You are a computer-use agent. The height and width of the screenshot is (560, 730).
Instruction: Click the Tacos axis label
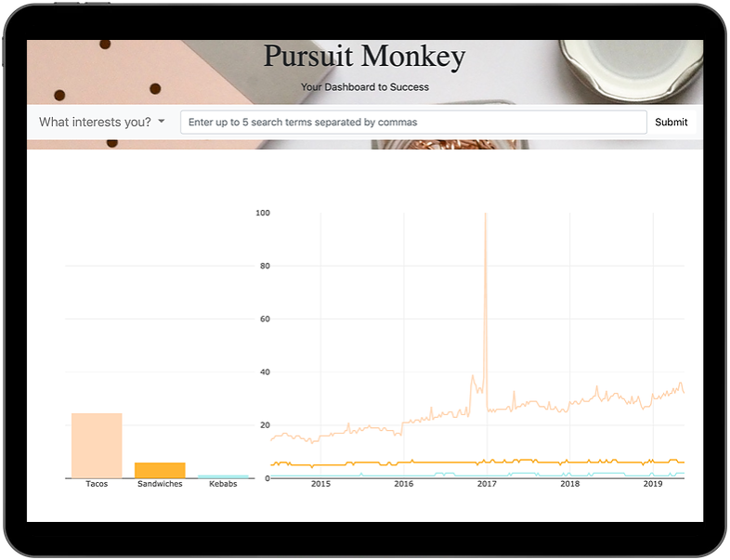[x=97, y=484]
